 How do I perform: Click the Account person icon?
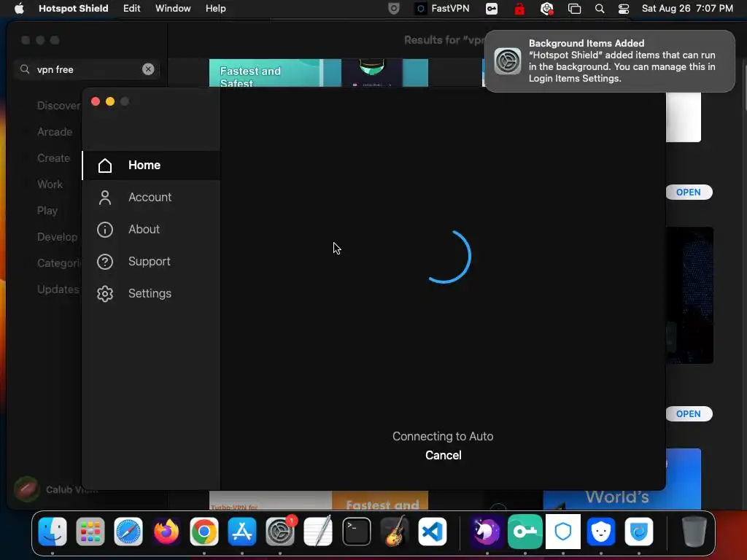pyautogui.click(x=105, y=197)
